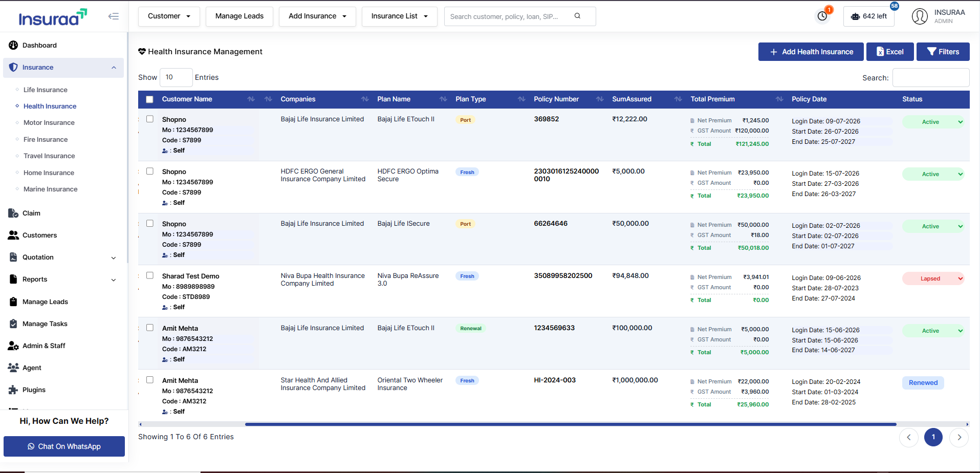The width and height of the screenshot is (980, 473).
Task: Click the Claim icon in the sidebar
Action: tap(13, 213)
